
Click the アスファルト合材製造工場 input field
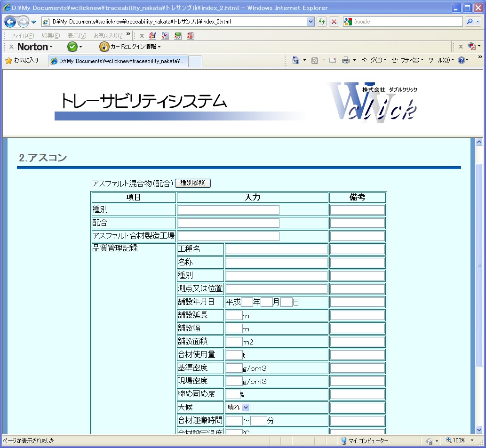(229, 236)
